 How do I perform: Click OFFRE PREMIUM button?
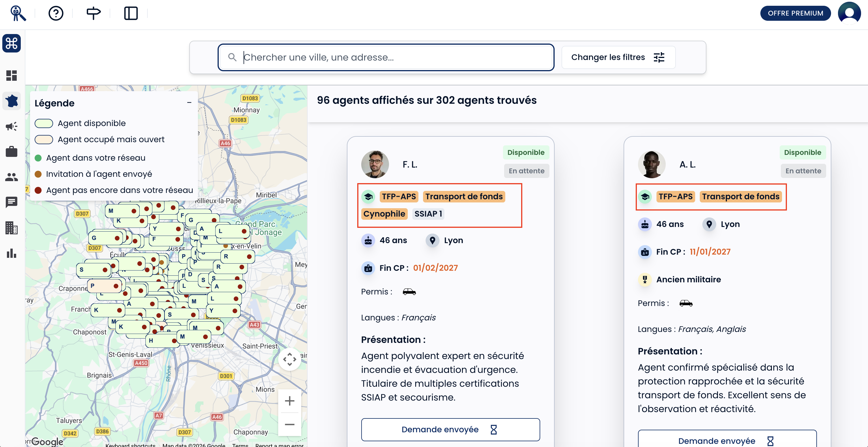(x=795, y=13)
